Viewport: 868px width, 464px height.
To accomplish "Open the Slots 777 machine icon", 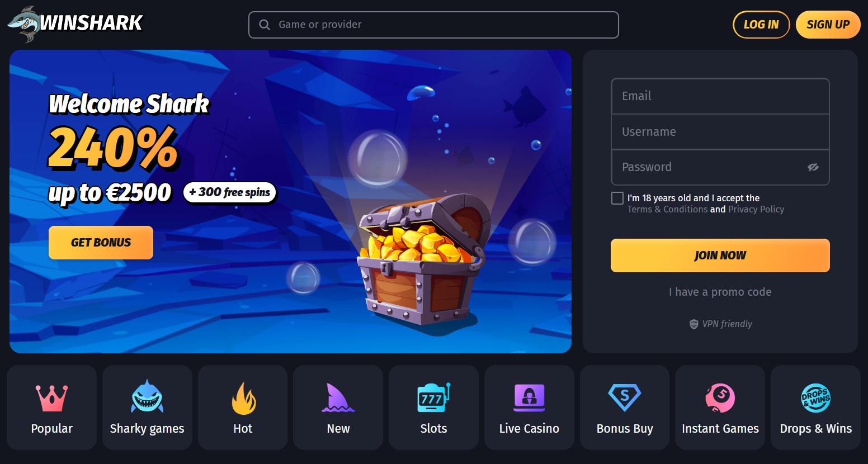I will (434, 398).
